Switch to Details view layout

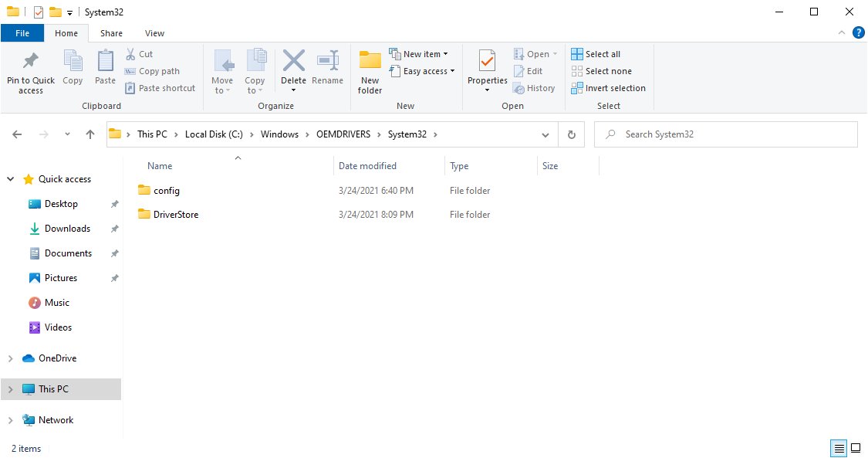(839, 448)
